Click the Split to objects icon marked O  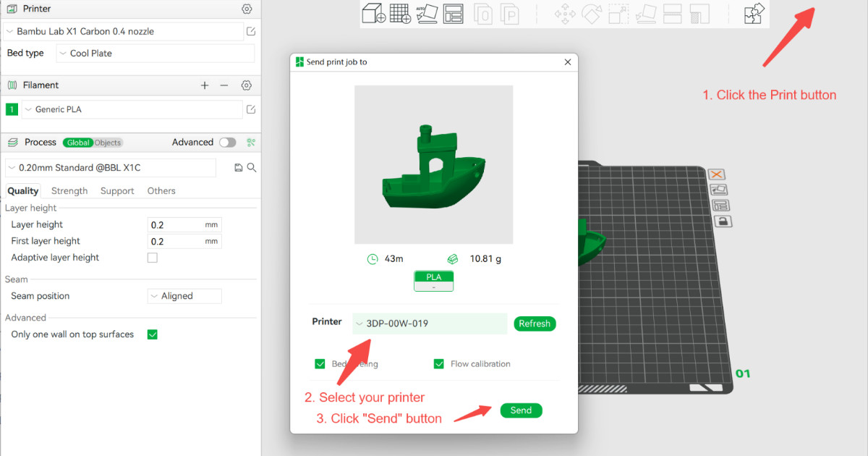(484, 13)
